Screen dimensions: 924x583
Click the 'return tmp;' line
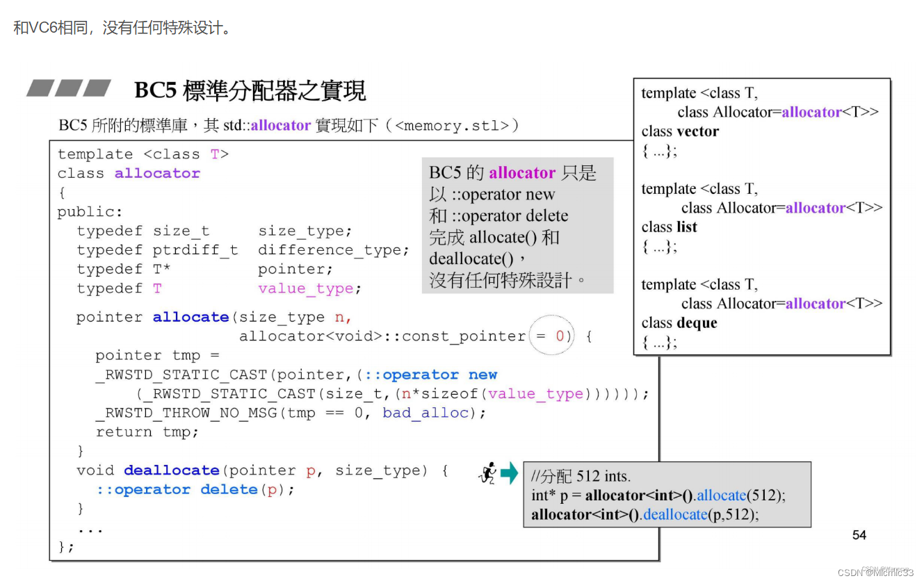tap(147, 432)
